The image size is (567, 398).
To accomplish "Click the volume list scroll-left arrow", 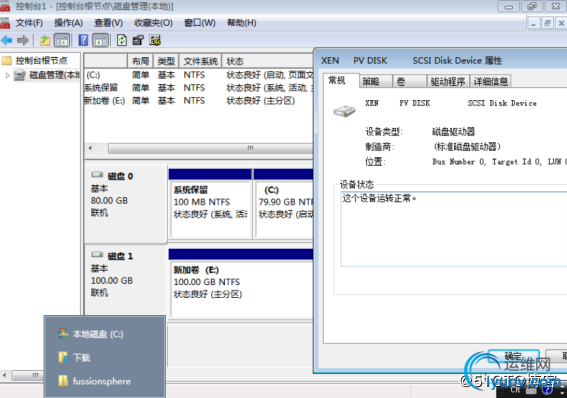I will click(x=90, y=148).
